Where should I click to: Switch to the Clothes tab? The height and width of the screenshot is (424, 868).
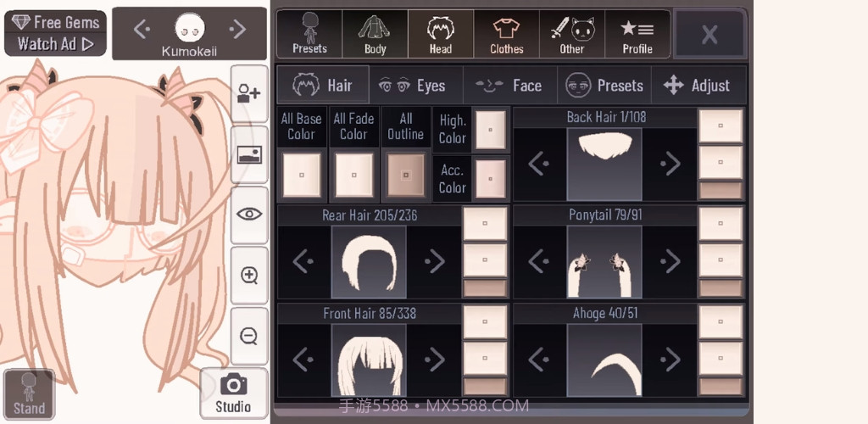(506, 35)
